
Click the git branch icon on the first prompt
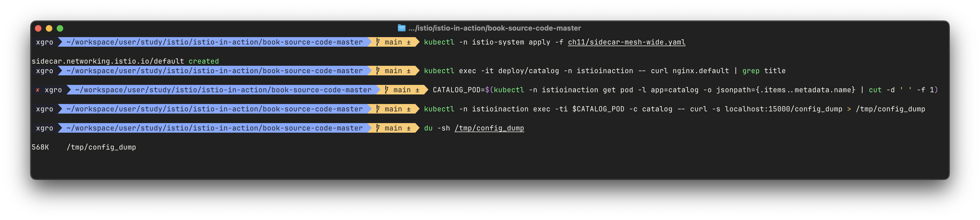pos(378,42)
